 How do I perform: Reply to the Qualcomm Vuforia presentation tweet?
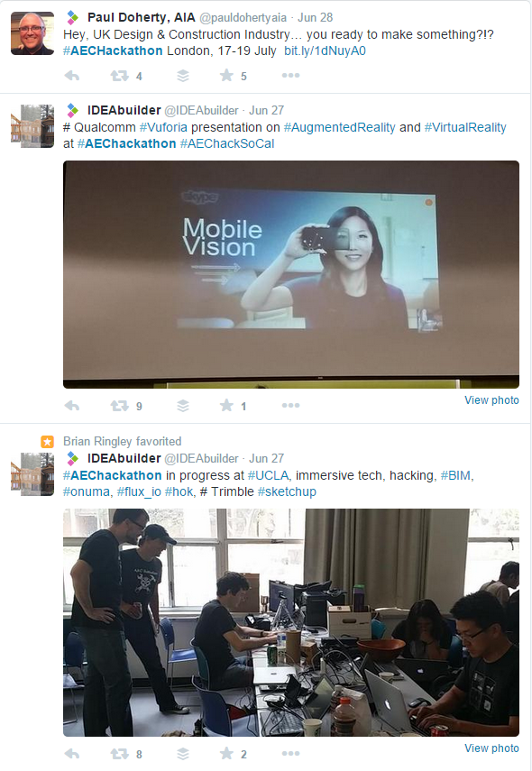coord(72,406)
